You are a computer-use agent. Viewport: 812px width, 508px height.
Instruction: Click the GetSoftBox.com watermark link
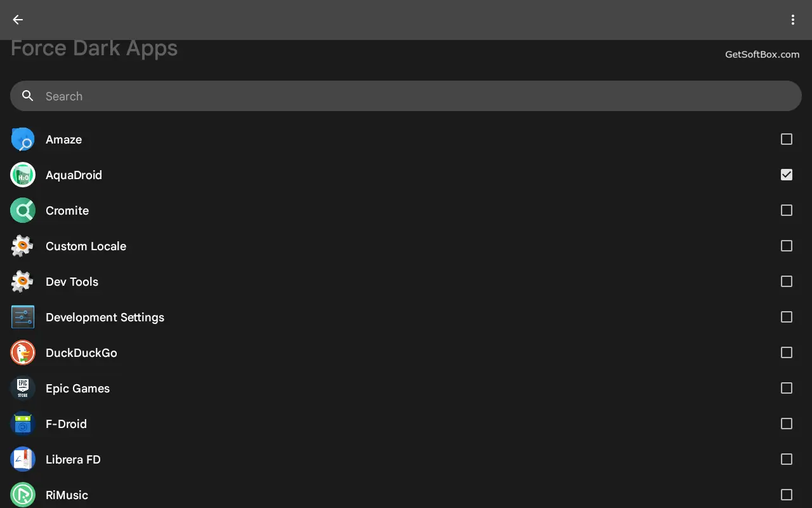(762, 55)
